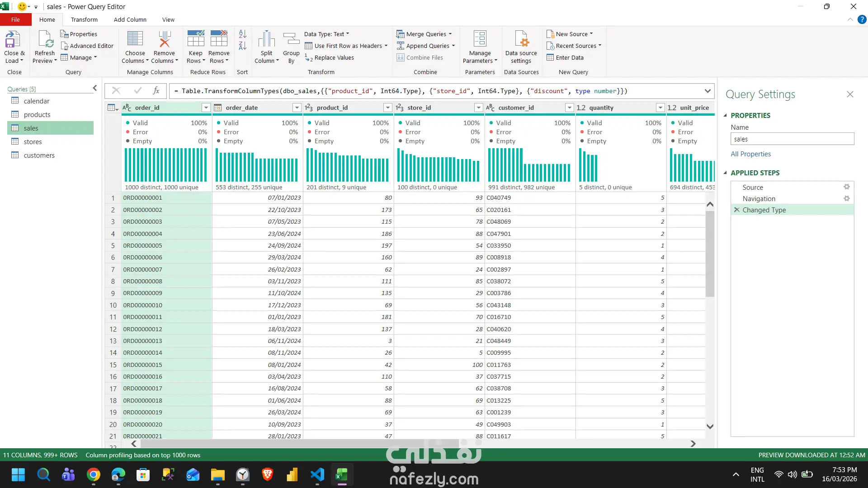The width and height of the screenshot is (868, 488).
Task: Click the Manage Parameters icon
Action: 480,39
